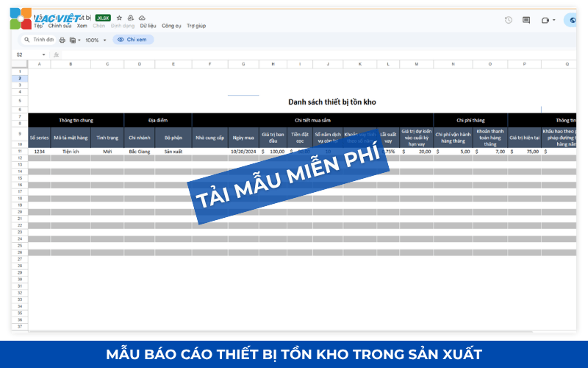The width and height of the screenshot is (588, 368).
Task: Click the cell with value 7,00
Action: [490, 152]
